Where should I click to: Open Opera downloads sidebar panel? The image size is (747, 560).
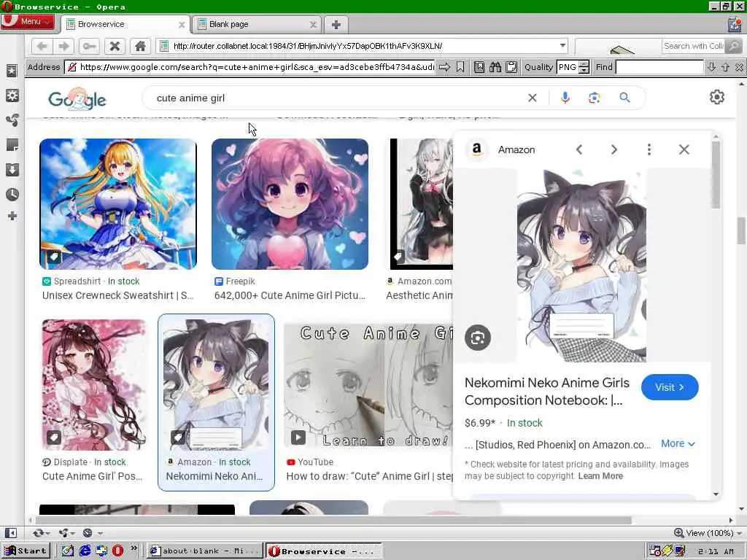coord(12,169)
